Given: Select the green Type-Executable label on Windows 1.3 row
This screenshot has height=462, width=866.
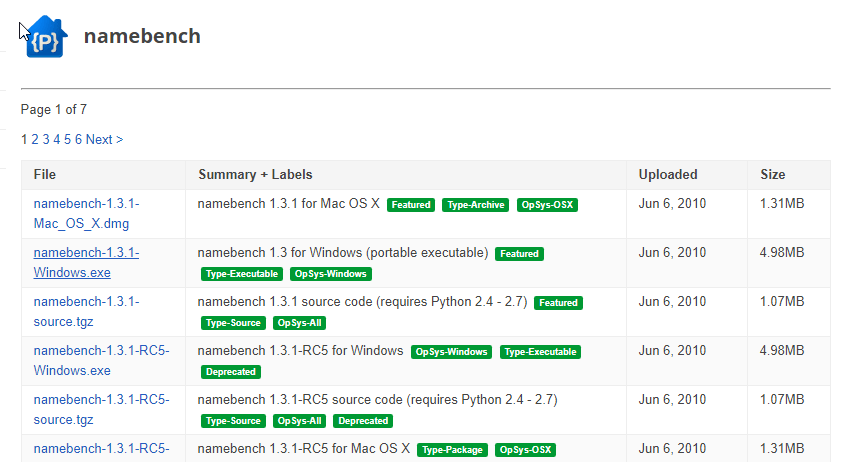Looking at the screenshot, I should 241,274.
